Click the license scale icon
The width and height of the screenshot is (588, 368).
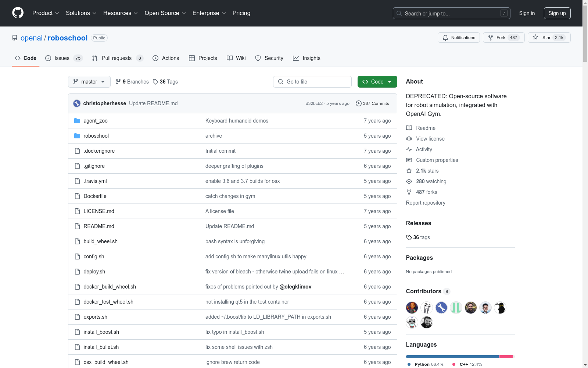pyautogui.click(x=409, y=139)
